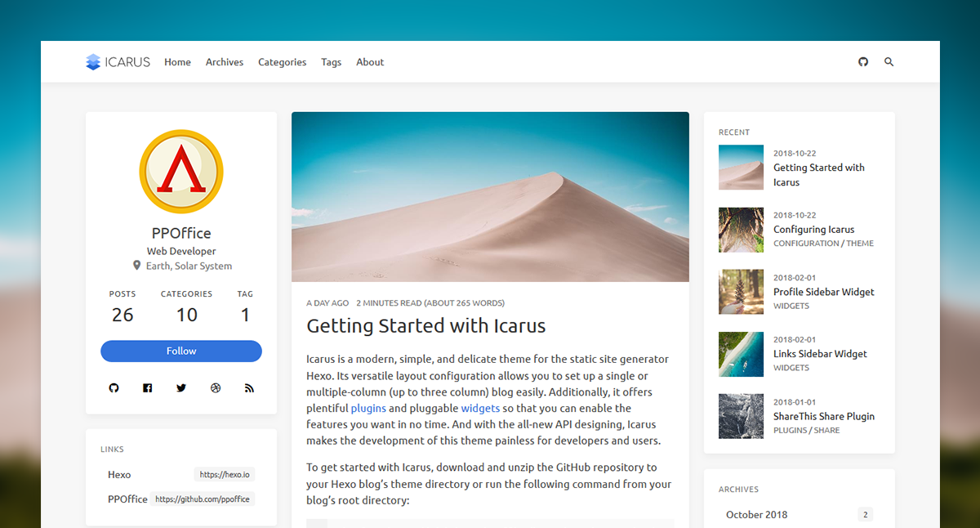Click the PPOffice avatar image

point(181,172)
